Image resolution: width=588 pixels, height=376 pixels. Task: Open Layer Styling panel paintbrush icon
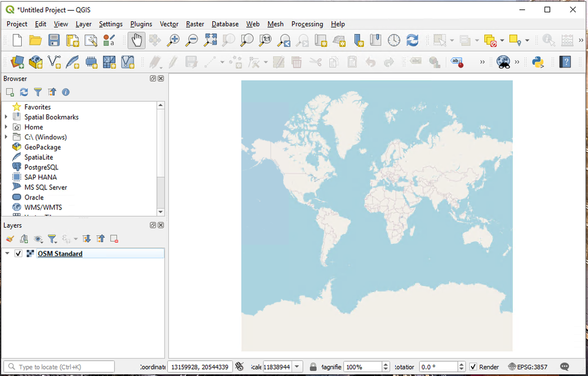[9, 239]
